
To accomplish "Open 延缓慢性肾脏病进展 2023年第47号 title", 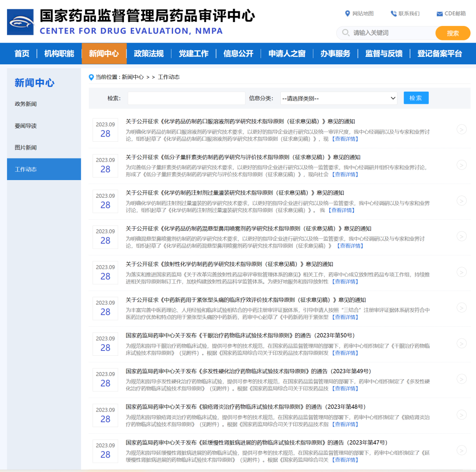I will pyautogui.click(x=257, y=442).
